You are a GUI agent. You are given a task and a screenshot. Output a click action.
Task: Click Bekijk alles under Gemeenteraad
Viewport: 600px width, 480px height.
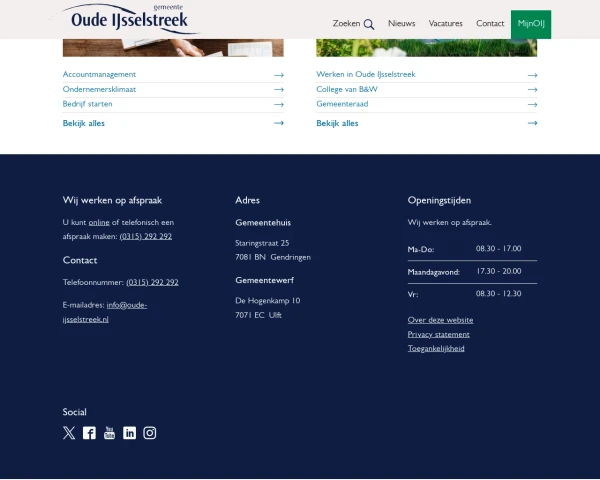pos(337,123)
